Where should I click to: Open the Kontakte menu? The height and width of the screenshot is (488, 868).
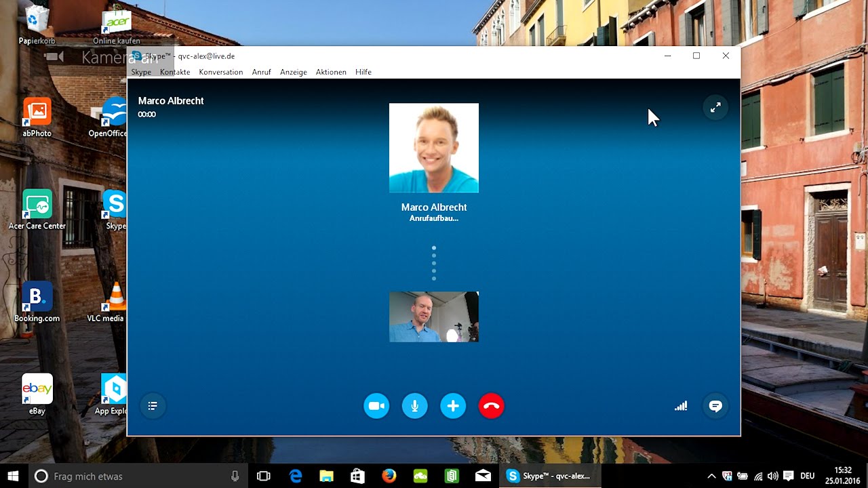pyautogui.click(x=175, y=72)
